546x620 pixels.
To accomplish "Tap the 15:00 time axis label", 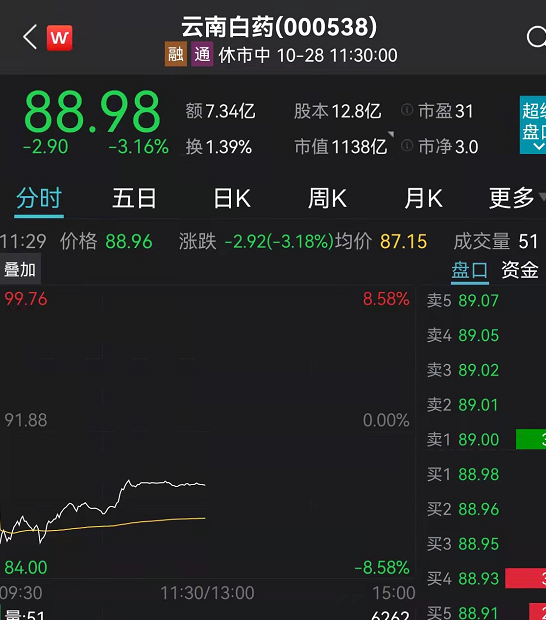I will coord(393,593).
